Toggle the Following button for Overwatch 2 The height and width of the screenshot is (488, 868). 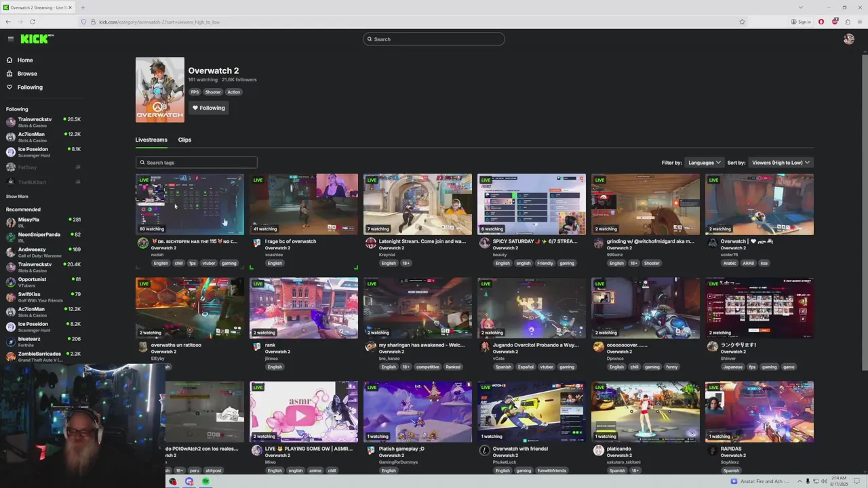click(208, 108)
